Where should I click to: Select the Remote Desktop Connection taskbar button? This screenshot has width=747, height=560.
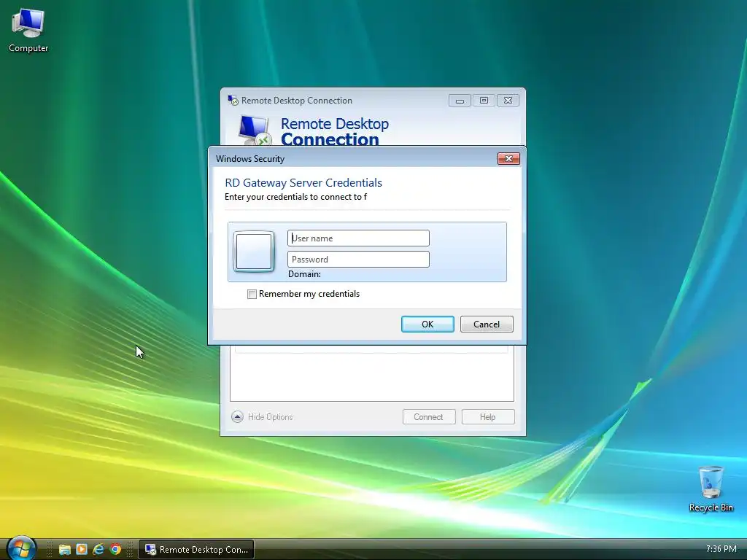click(196, 550)
